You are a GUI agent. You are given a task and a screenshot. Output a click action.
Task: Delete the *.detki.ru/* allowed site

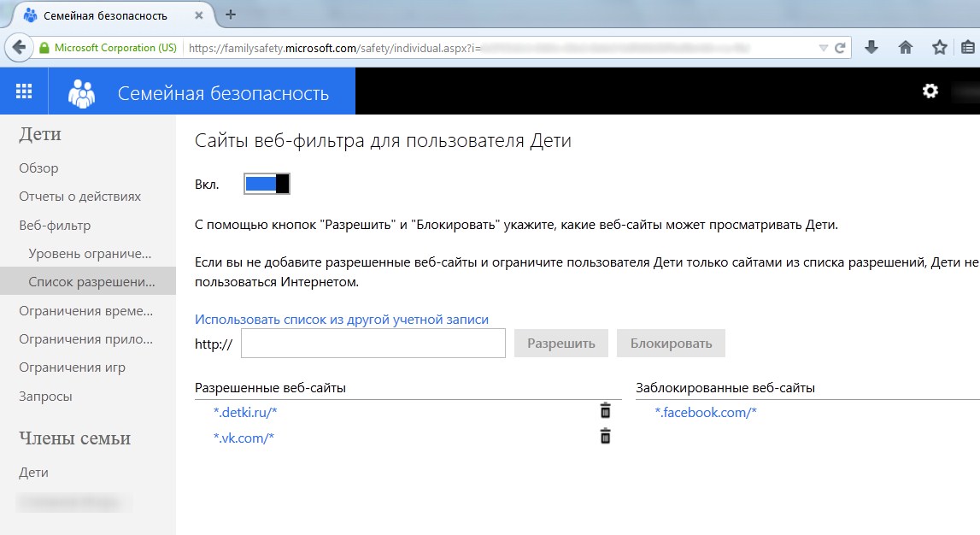click(x=605, y=410)
